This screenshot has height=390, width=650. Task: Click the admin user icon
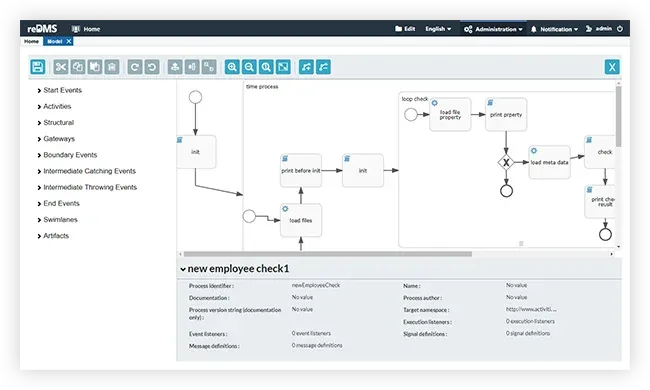coord(589,29)
